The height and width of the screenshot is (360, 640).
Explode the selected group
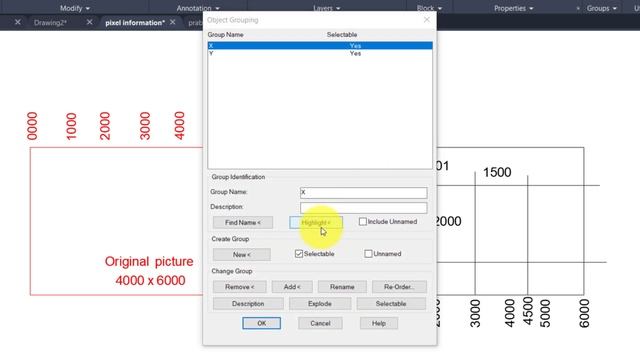(320, 304)
